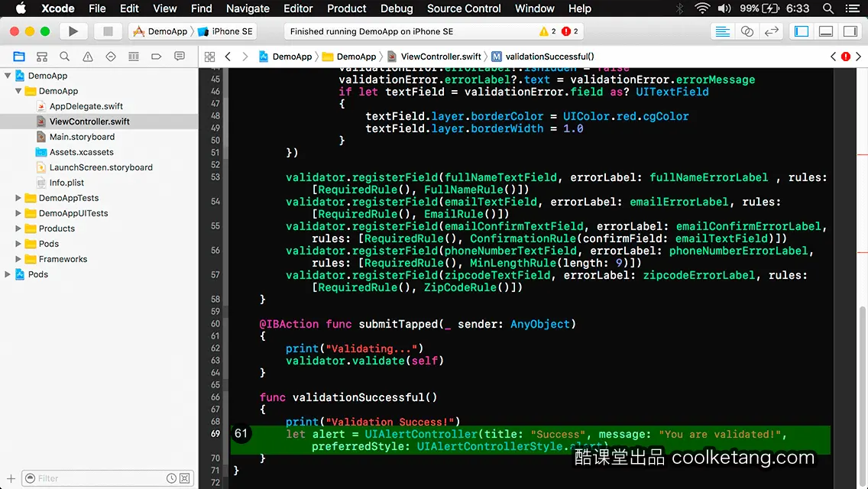
Task: Collapse the DemoApp group folder
Action: (18, 91)
